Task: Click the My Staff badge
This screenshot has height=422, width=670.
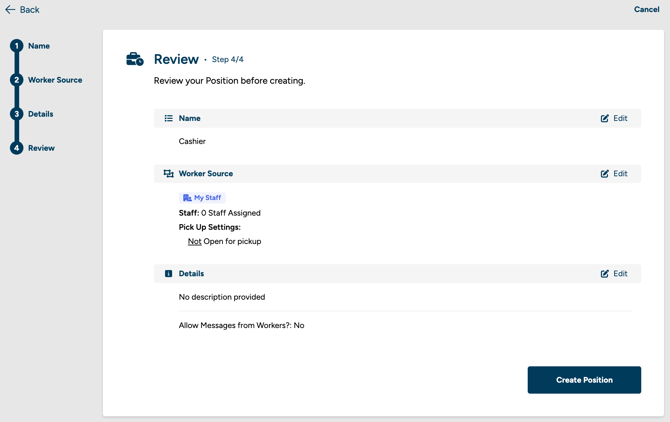Action: coord(202,198)
